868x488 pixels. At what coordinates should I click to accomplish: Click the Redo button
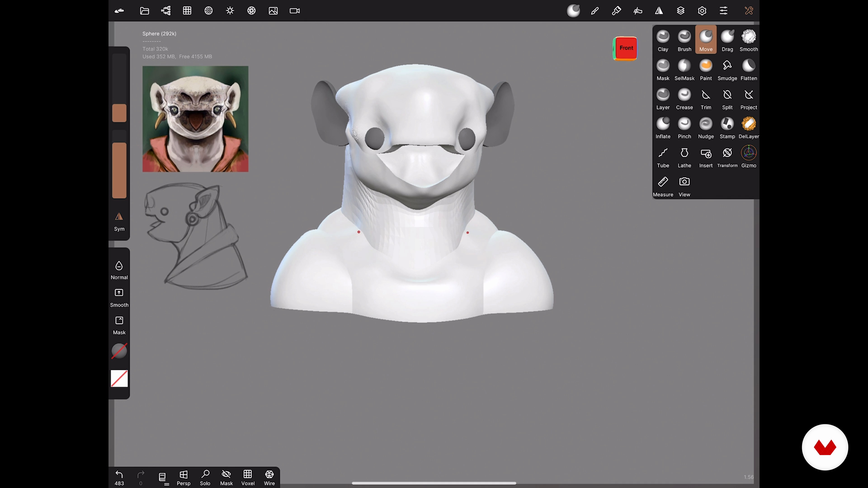coord(141,478)
